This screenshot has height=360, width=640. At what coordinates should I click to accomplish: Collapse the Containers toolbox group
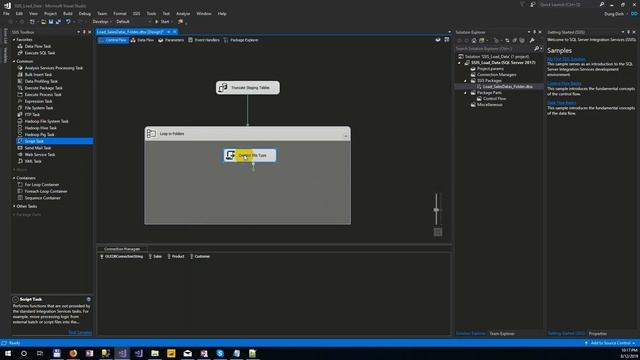click(14, 178)
